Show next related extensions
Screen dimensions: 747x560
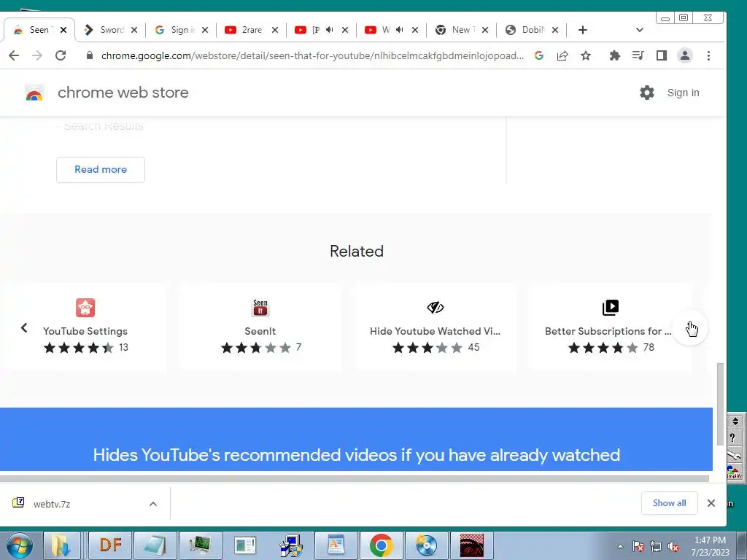(690, 327)
